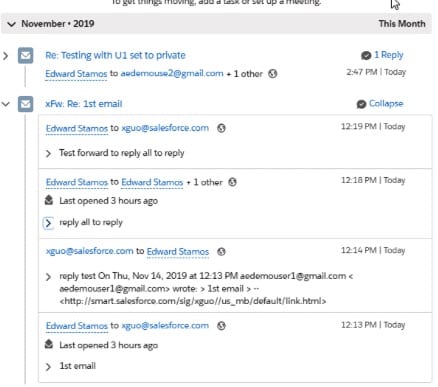Collapse the 'xFw: Re: 1st email' thread chevron
The height and width of the screenshot is (387, 438).
[x=6, y=104]
